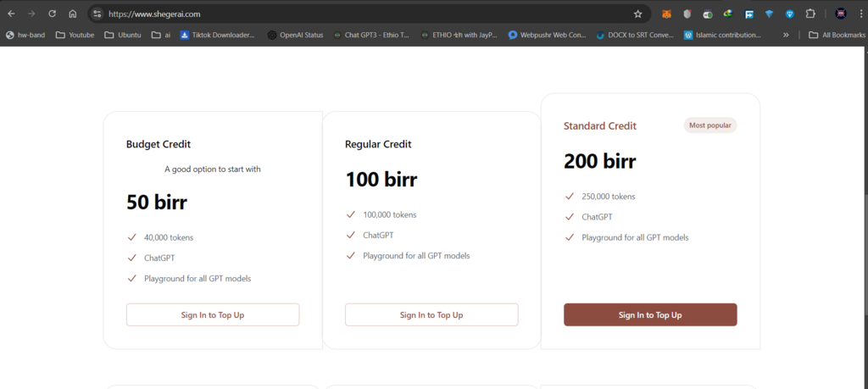
Task: Bookmark this page with the star icon
Action: (637, 14)
